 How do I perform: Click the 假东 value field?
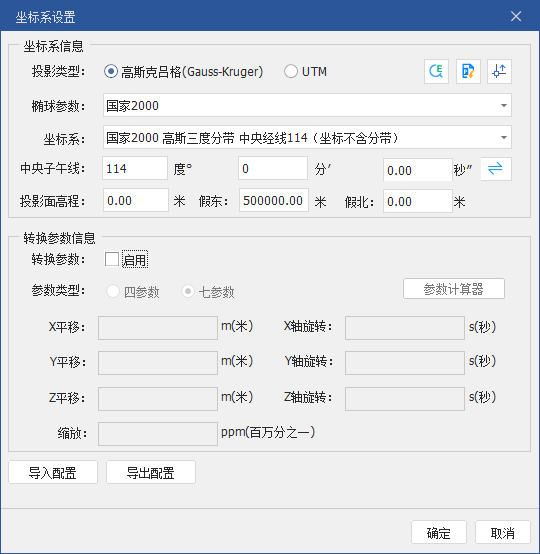point(274,200)
